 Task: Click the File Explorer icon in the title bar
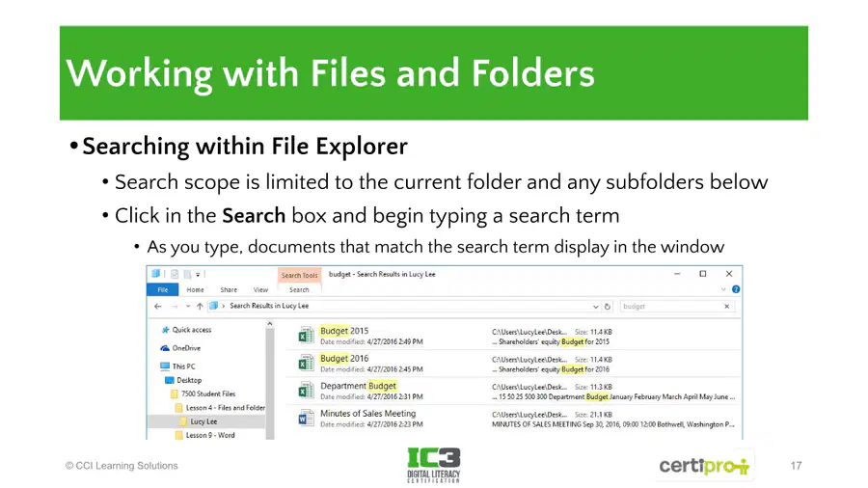pos(156,273)
